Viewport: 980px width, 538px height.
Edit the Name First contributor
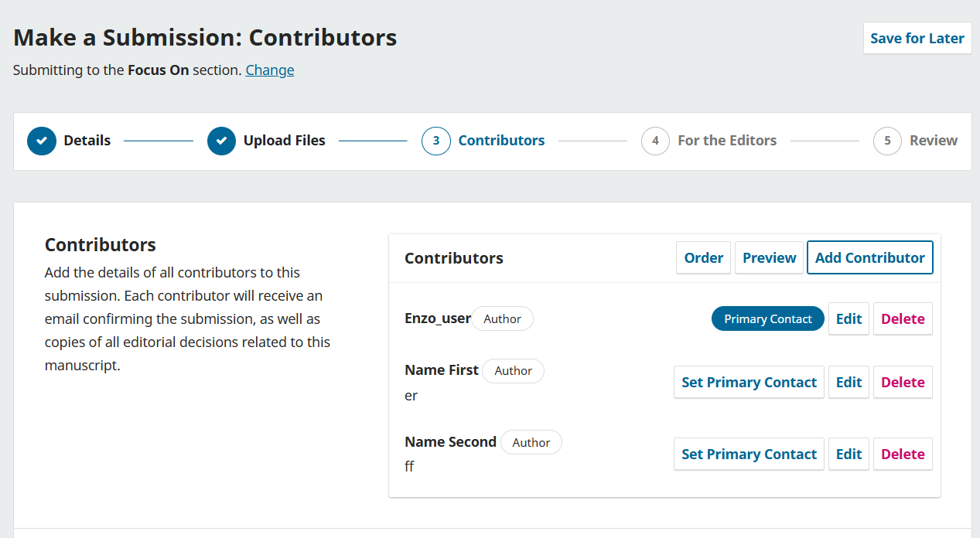click(x=849, y=383)
